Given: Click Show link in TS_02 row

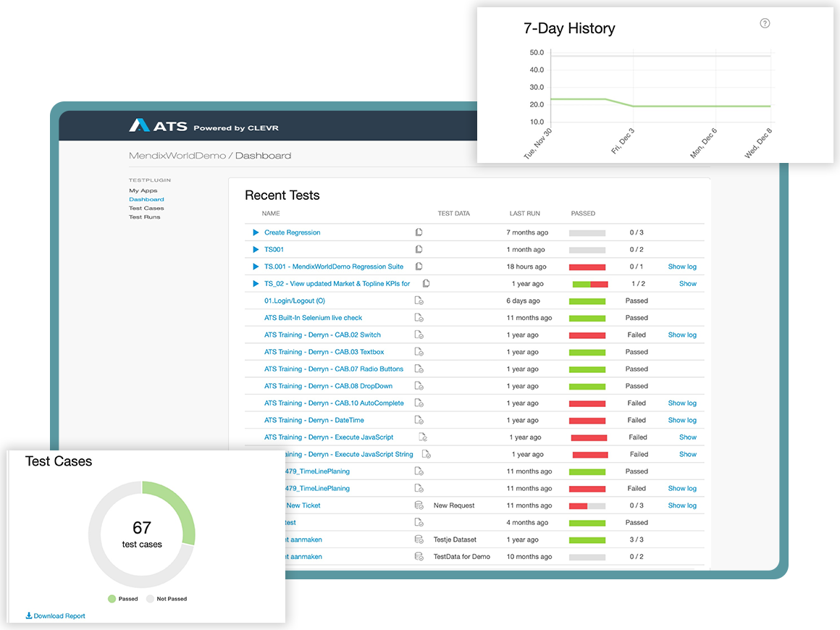Looking at the screenshot, I should [x=688, y=283].
